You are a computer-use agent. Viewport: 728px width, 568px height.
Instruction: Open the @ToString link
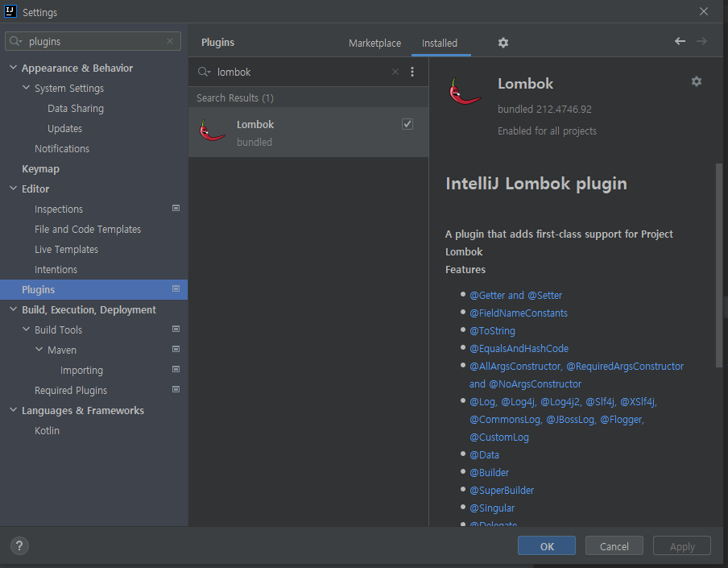pos(492,330)
